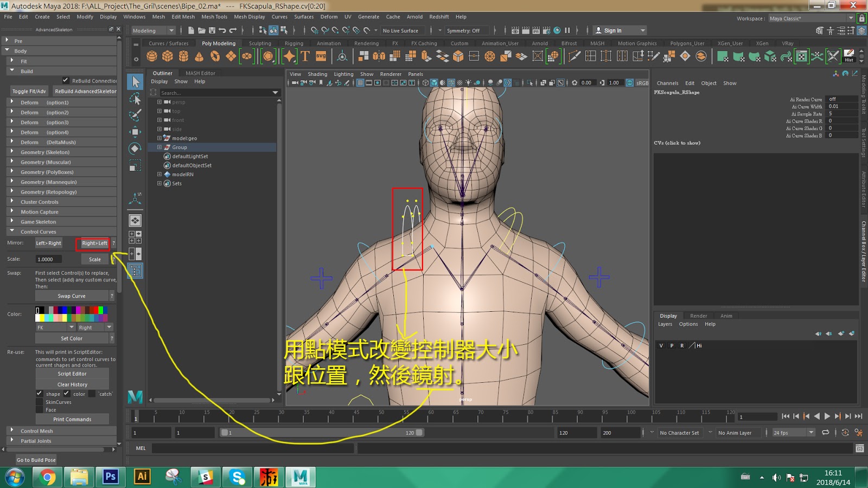Click the Swap Curve button
Screen dimensions: 868x488
(72, 296)
